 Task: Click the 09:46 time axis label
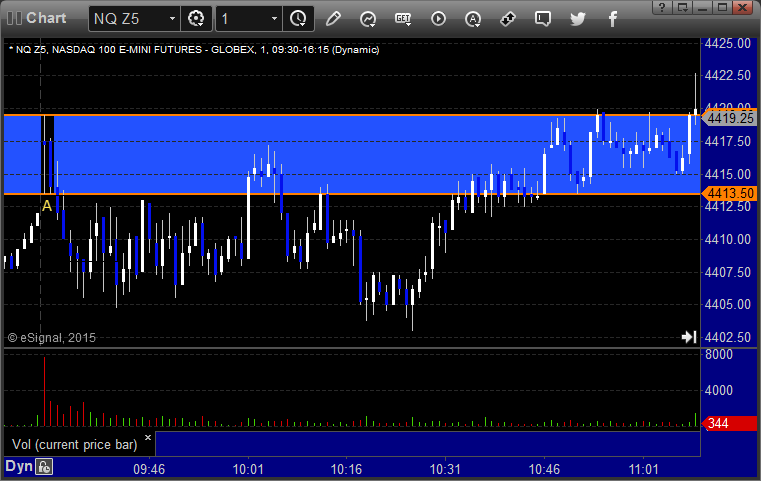click(149, 469)
